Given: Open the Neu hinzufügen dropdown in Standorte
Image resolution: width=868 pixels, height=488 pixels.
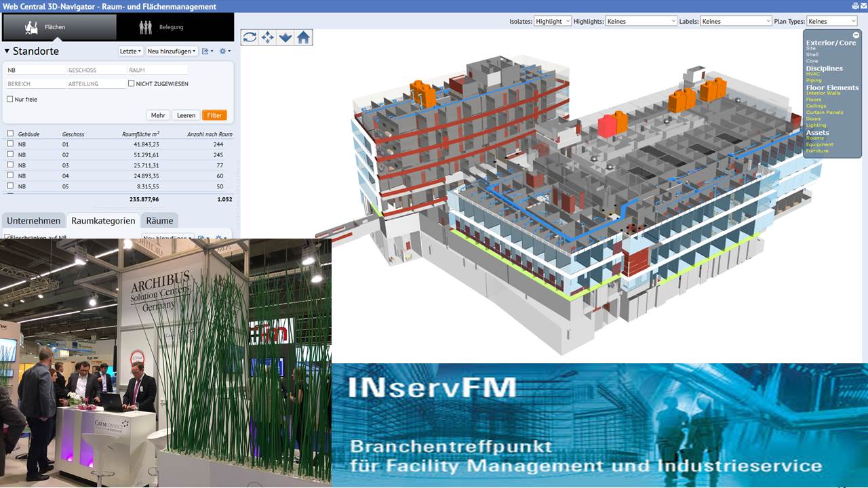Looking at the screenshot, I should (172, 51).
